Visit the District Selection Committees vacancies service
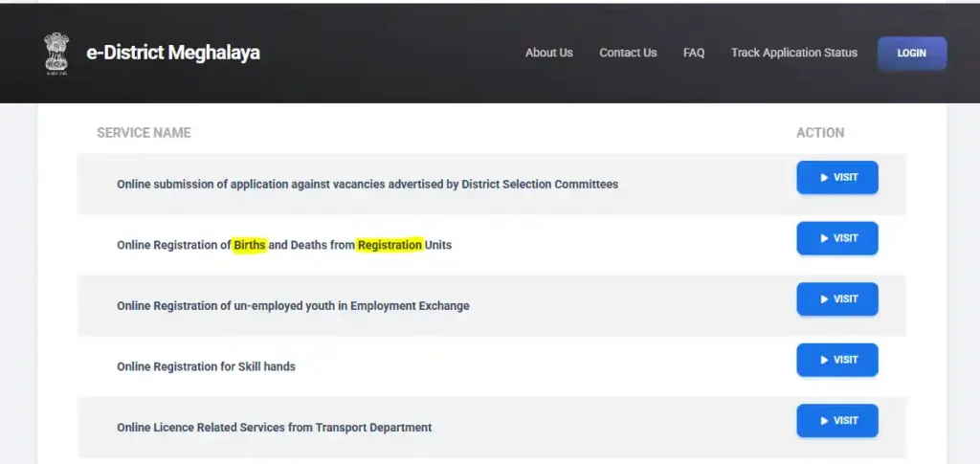The image size is (980, 464). 836,178
